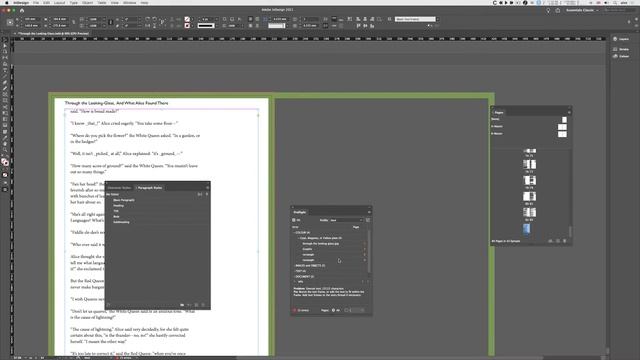640x360 pixels.
Task: Click the X position input field
Action: 31,19
